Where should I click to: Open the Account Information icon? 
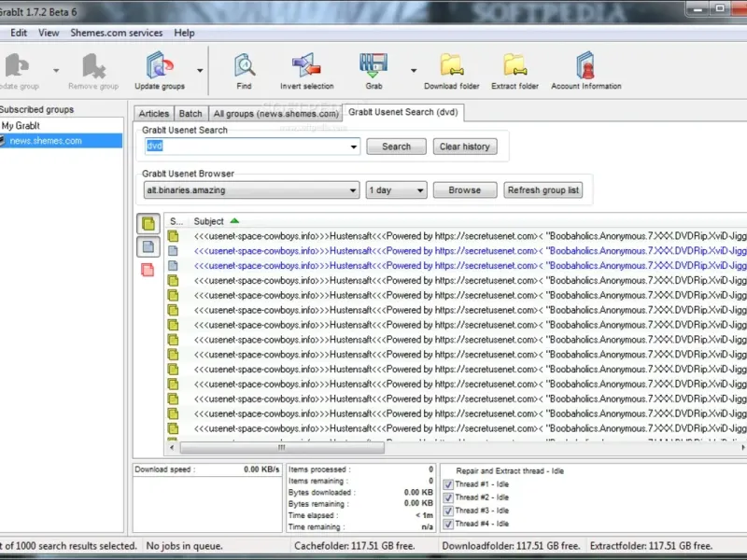[x=585, y=65]
